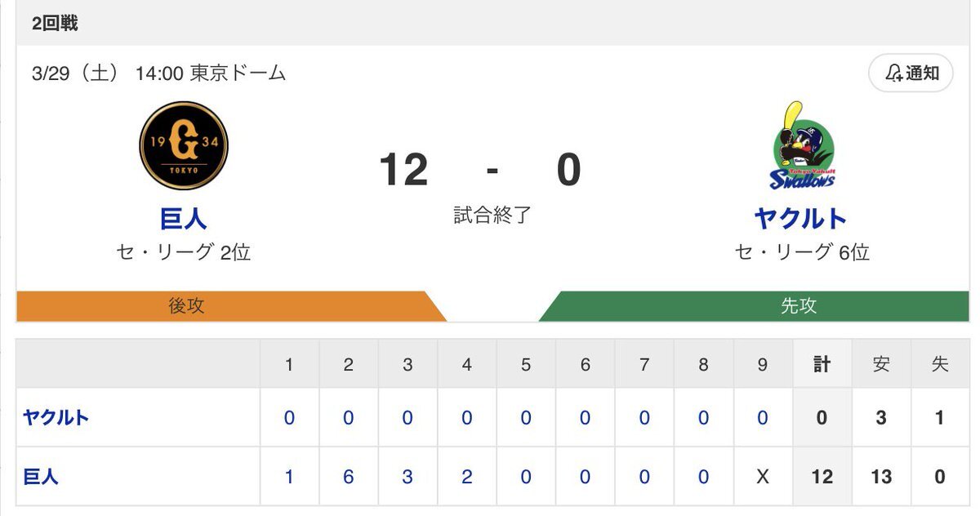Open Giants 2nd inning score of 6
The image size is (980, 516).
tap(349, 476)
